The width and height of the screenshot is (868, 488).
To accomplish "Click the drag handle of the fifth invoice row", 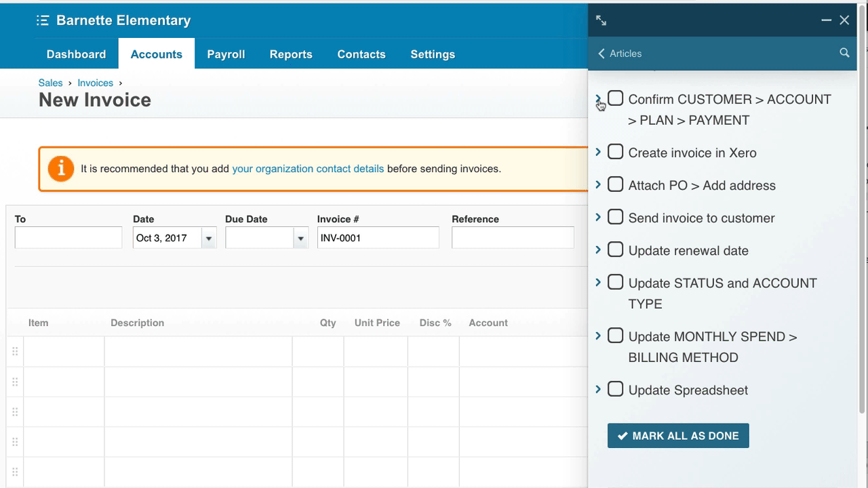I will 15,472.
